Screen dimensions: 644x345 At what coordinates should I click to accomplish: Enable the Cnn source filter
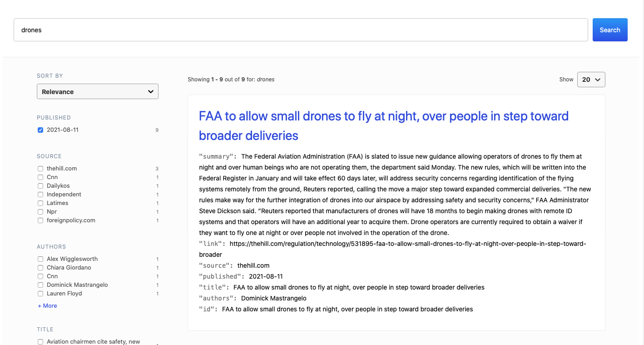coord(40,177)
